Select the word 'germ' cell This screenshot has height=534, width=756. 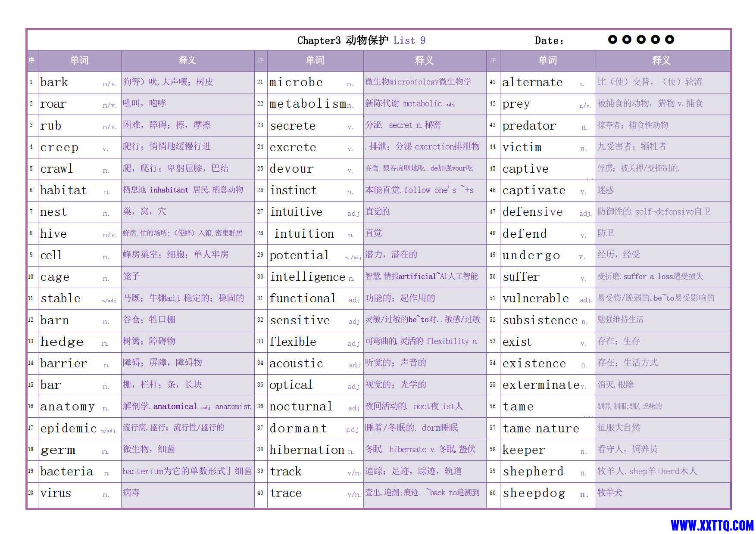(x=79, y=450)
